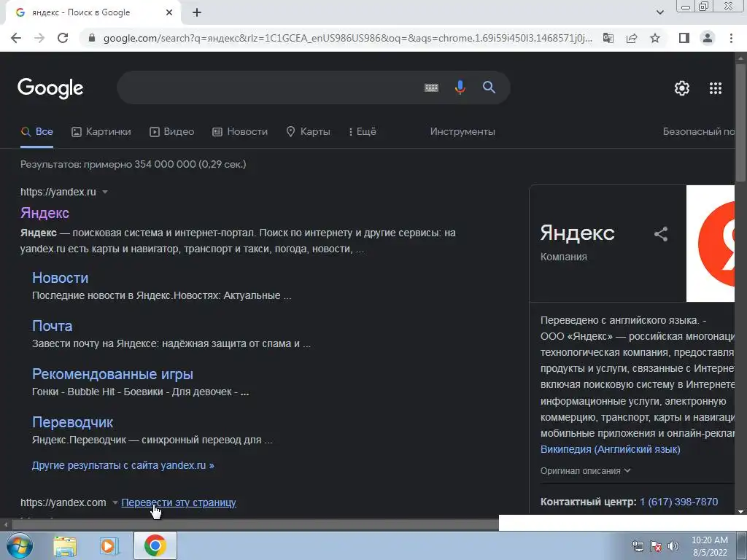Open the Яндекс main result link

click(44, 213)
